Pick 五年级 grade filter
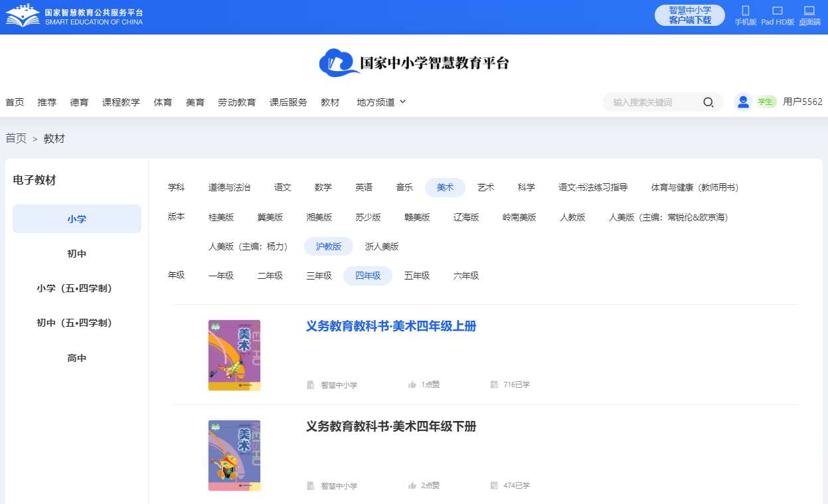The height and width of the screenshot is (504, 828). click(417, 276)
